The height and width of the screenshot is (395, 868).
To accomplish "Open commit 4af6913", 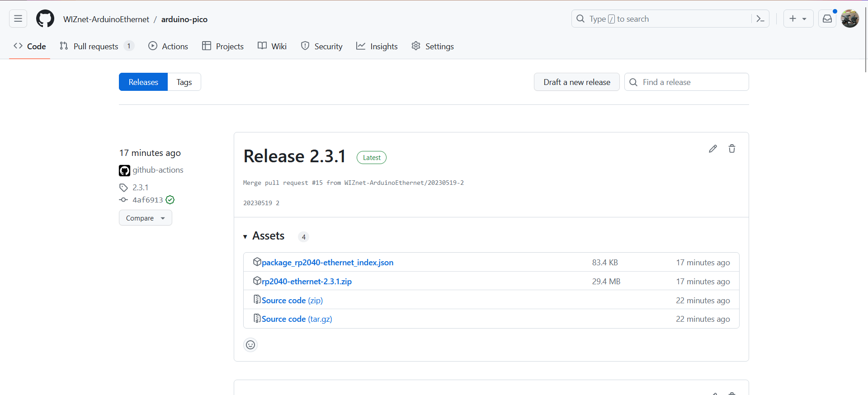I will [148, 200].
